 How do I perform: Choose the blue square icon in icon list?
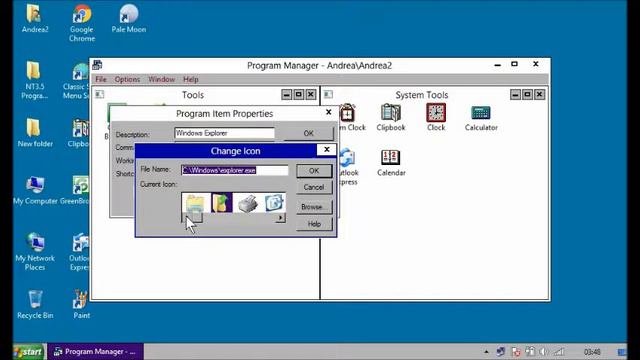[x=273, y=203]
